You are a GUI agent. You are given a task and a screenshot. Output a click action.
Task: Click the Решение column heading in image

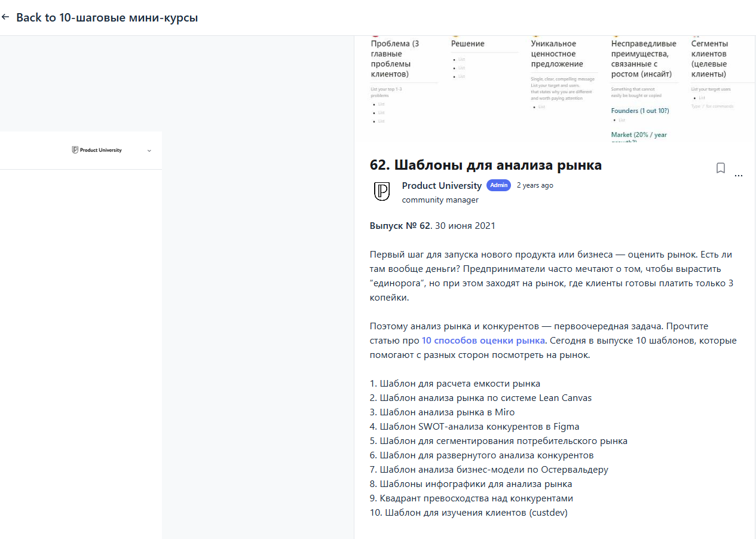pos(468,44)
